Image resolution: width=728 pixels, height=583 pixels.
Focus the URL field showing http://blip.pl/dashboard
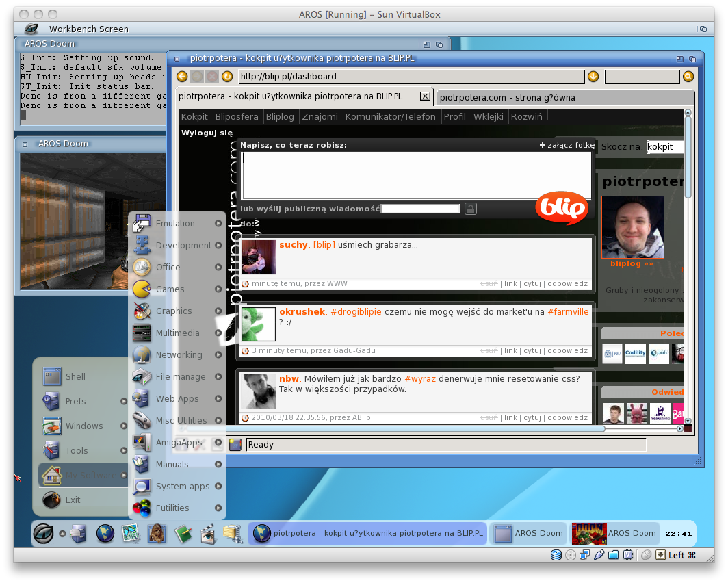click(x=412, y=77)
